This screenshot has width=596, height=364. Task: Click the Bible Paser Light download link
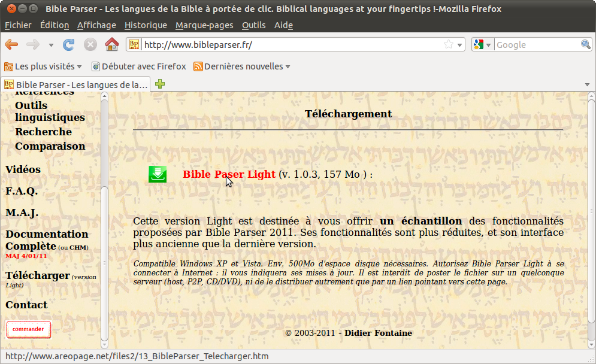click(x=229, y=174)
